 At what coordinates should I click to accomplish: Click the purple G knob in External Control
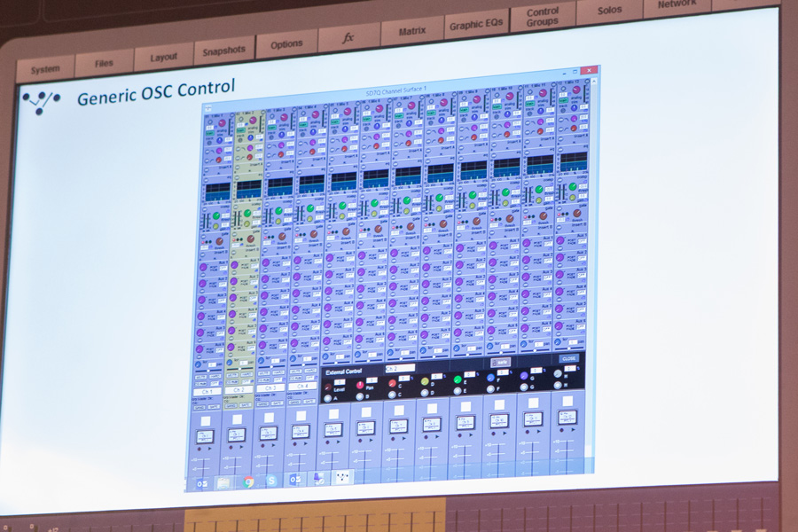pos(524,376)
